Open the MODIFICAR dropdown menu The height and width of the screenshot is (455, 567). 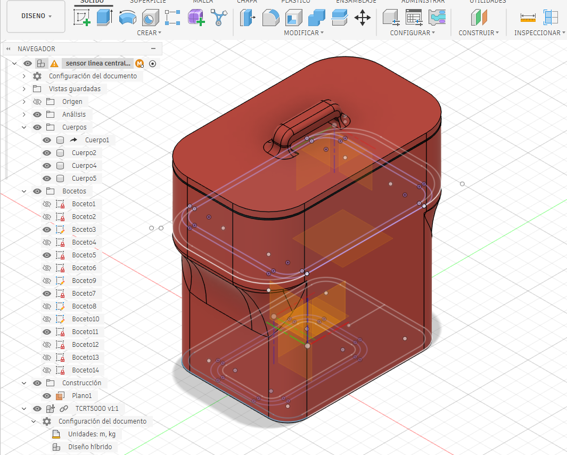coord(303,33)
